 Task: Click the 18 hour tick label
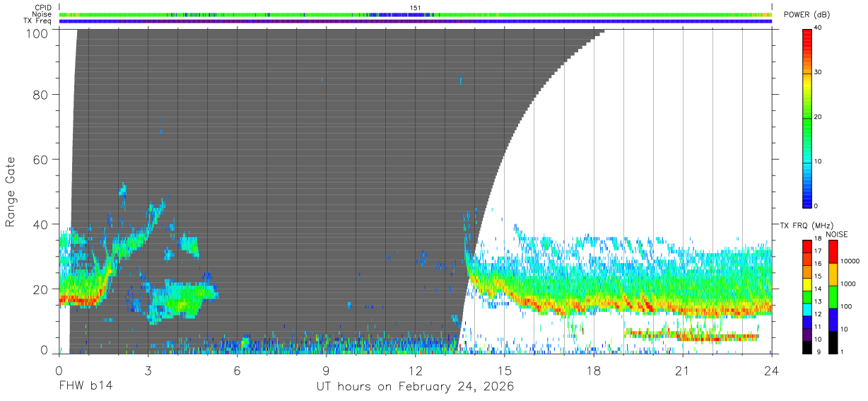click(594, 370)
